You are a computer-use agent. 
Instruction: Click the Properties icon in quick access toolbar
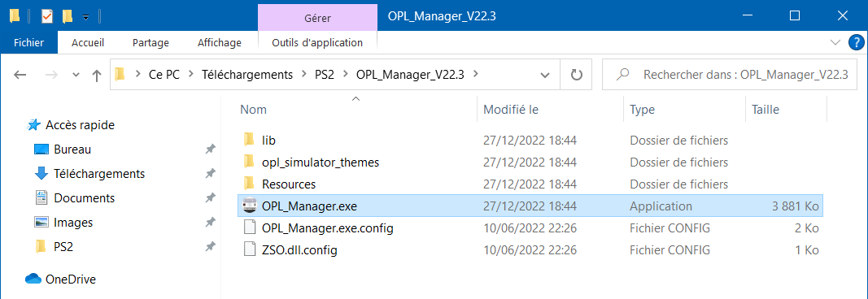tap(48, 17)
